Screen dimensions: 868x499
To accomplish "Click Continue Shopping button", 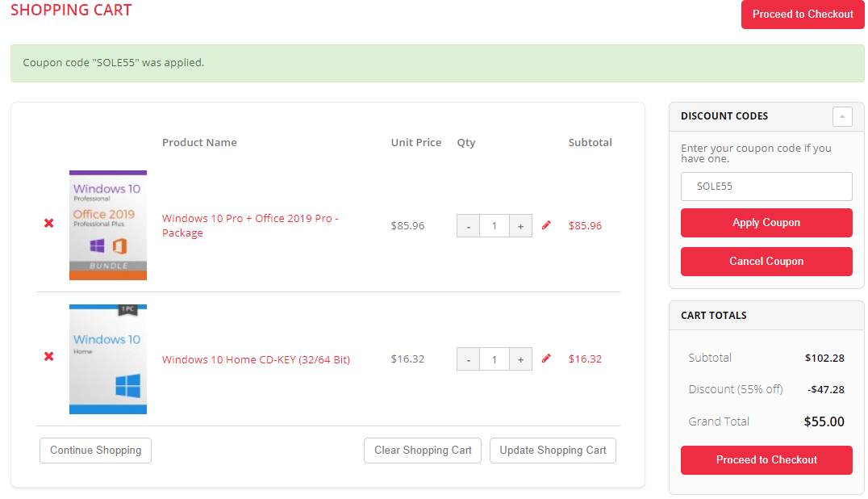I will (x=95, y=451).
